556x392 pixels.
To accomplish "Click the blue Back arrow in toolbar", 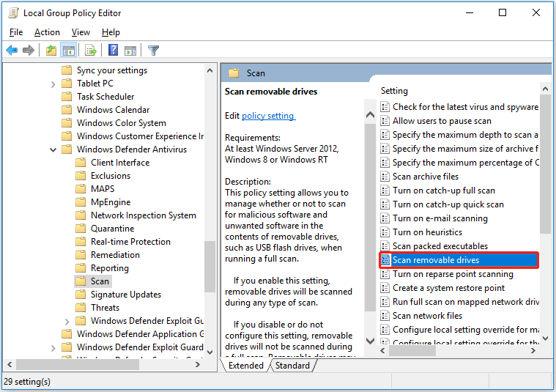I will click(12, 51).
